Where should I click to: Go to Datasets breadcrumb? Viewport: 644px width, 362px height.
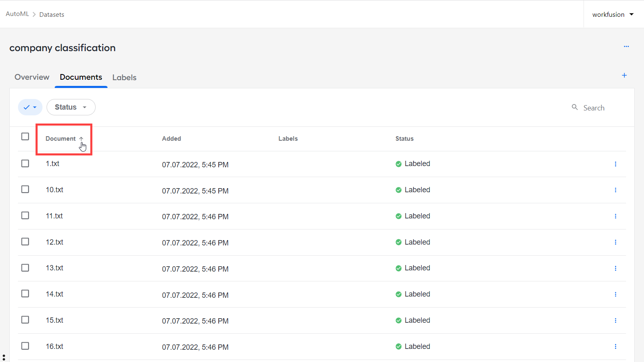coord(52,14)
